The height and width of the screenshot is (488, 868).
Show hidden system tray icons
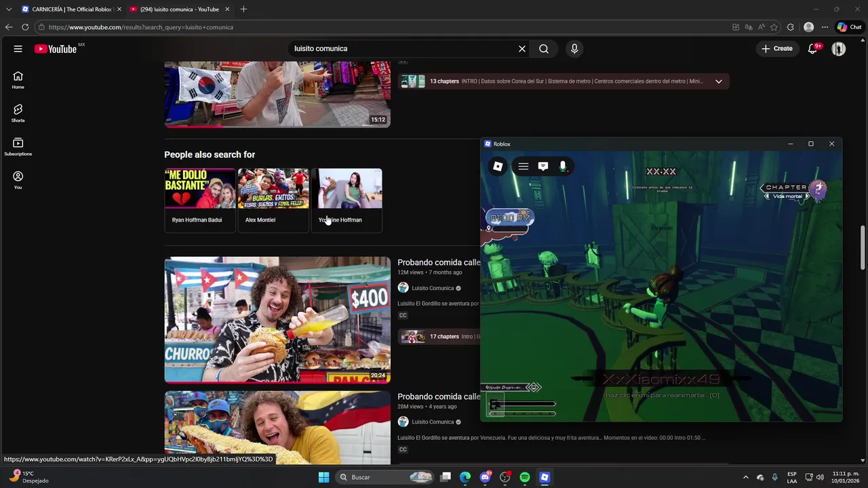point(746,477)
